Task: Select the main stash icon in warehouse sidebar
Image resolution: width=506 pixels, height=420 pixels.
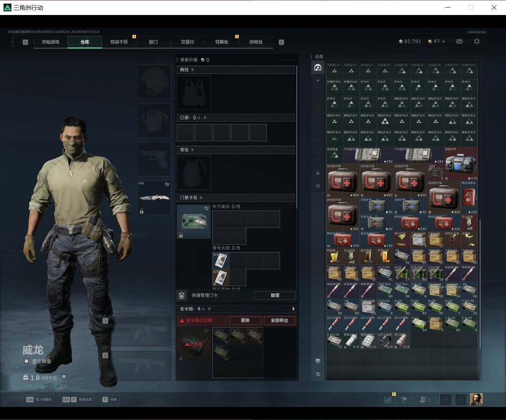Action: point(318,68)
